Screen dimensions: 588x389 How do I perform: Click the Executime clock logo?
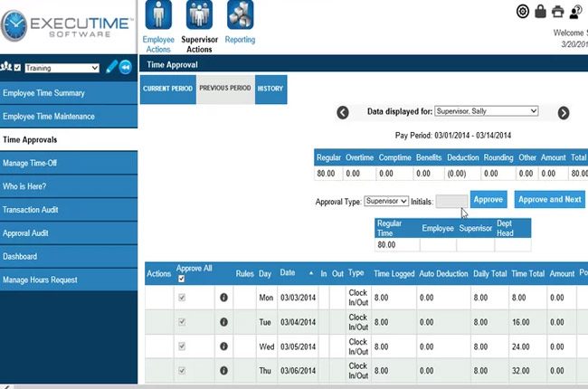14,26
